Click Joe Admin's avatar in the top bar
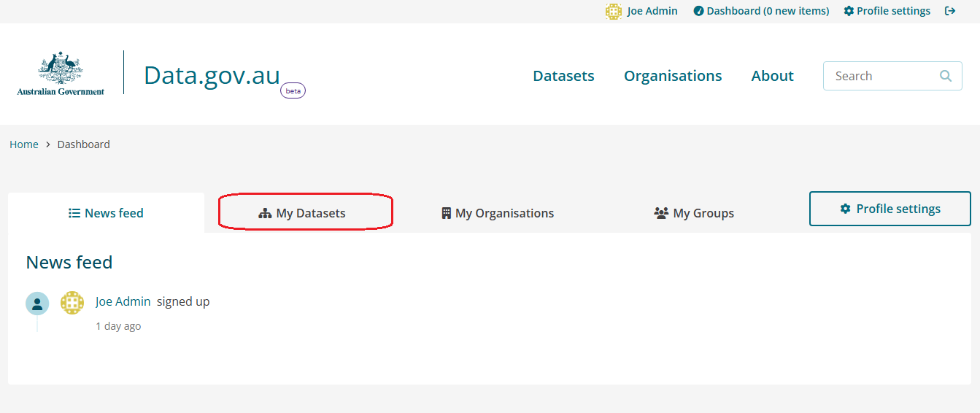Image resolution: width=980 pixels, height=413 pixels. [x=613, y=11]
